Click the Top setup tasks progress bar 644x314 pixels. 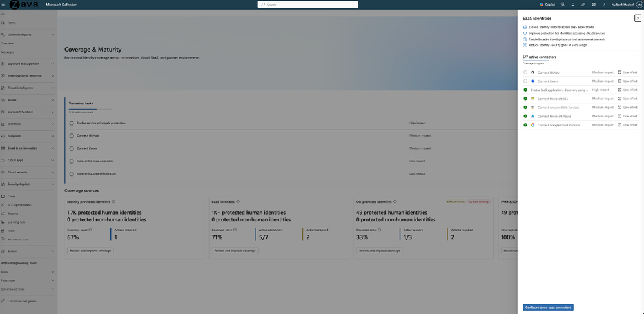(90, 110)
